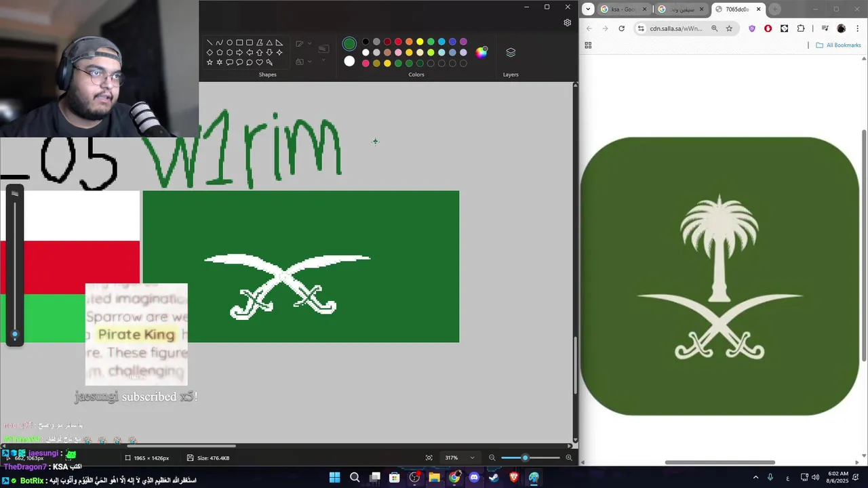Open File Explorer from taskbar
The height and width of the screenshot is (488, 868).
click(x=434, y=477)
